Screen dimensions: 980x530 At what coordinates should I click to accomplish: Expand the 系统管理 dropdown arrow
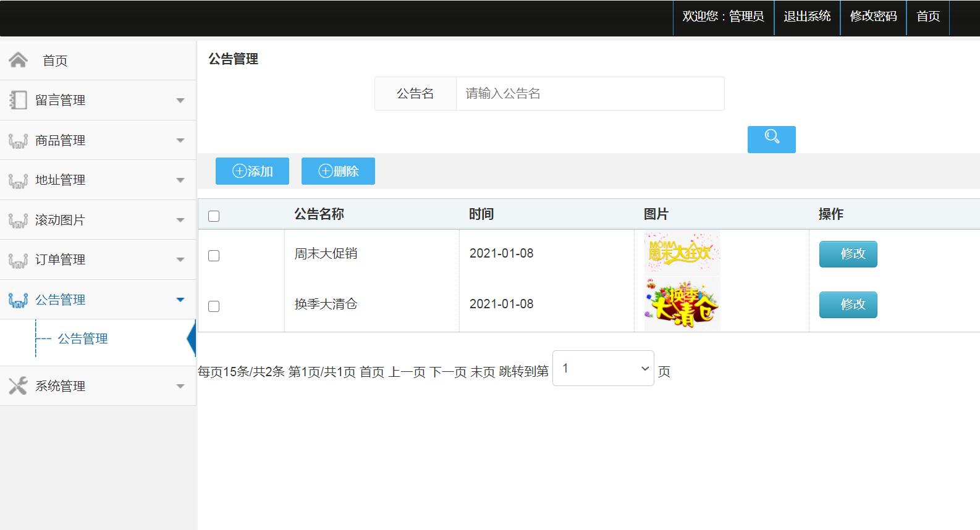pos(180,386)
